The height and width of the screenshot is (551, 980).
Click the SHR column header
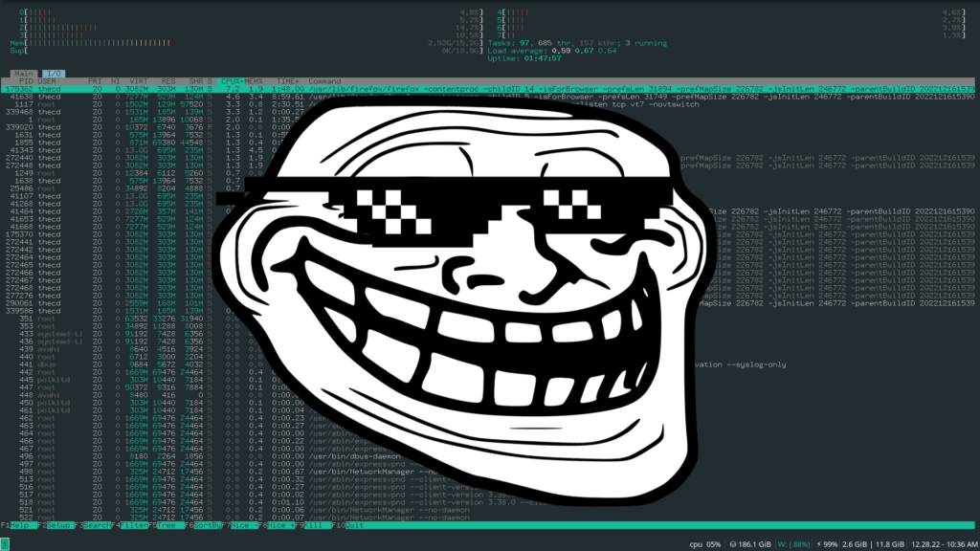point(195,81)
